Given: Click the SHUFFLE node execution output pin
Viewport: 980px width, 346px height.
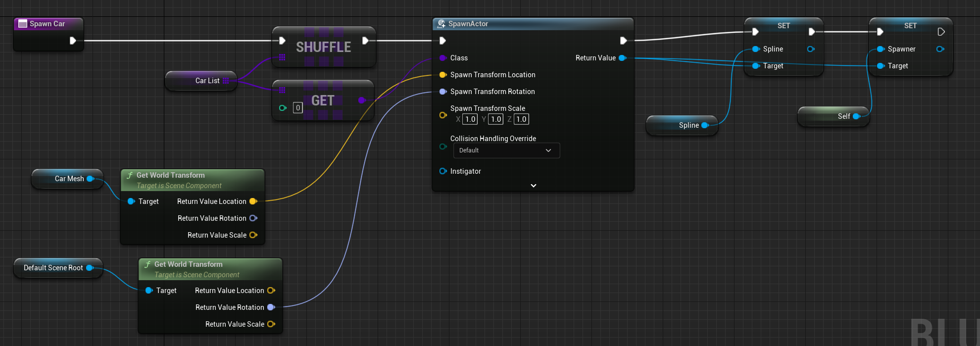Looking at the screenshot, I should coord(365,41).
